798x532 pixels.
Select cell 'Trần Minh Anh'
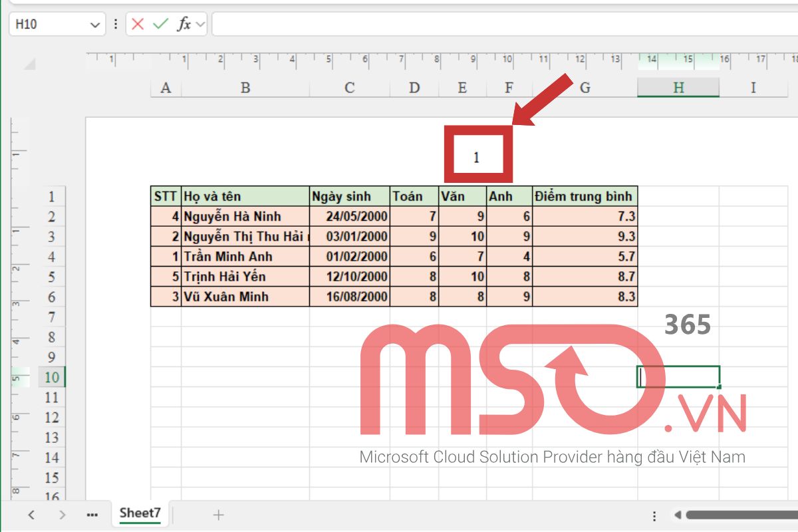pos(245,257)
